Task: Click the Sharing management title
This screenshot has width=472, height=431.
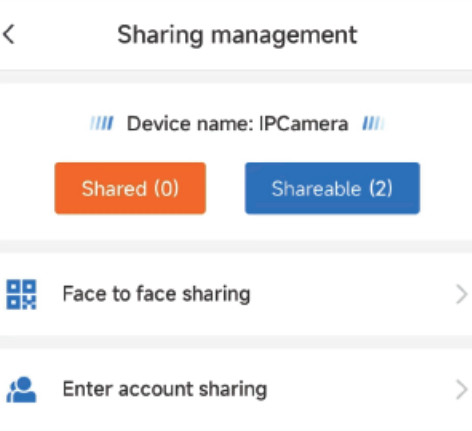Action: tap(237, 35)
